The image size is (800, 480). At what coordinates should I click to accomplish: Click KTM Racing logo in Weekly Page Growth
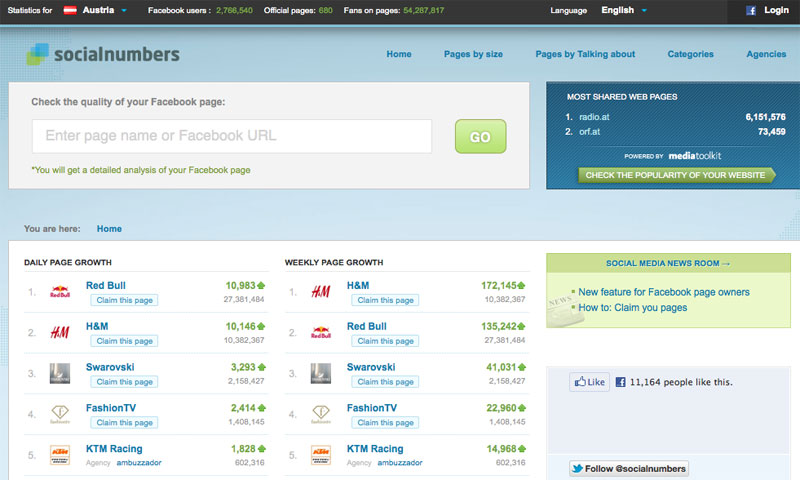[x=321, y=455]
